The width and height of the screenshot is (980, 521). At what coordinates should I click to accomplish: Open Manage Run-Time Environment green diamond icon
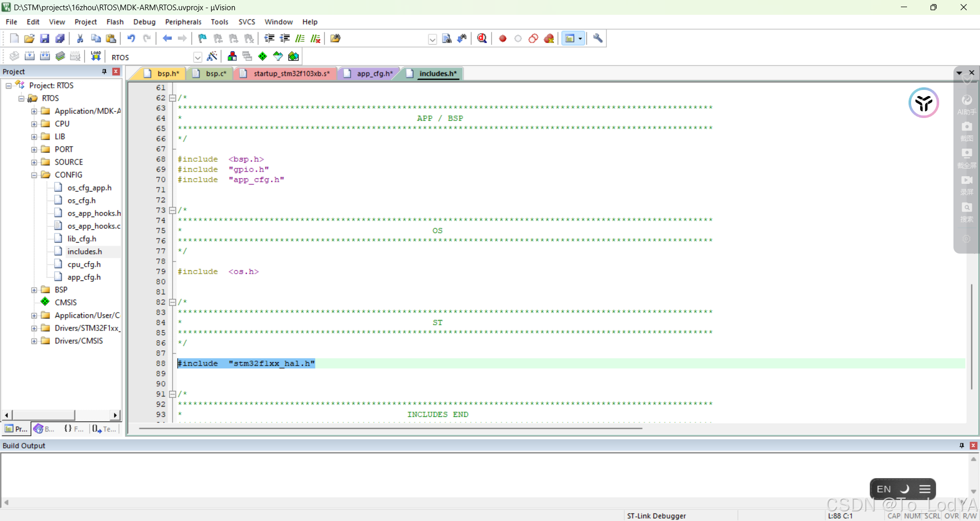point(263,56)
